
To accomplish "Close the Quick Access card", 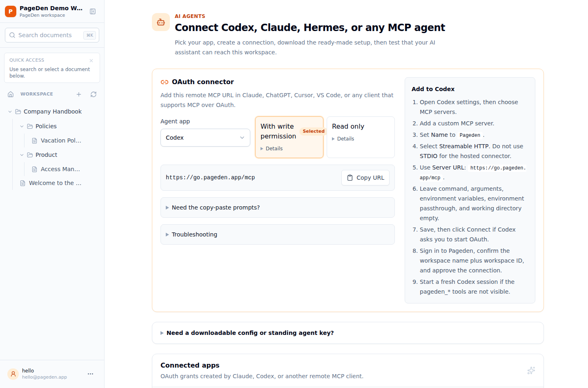I will tap(91, 60).
